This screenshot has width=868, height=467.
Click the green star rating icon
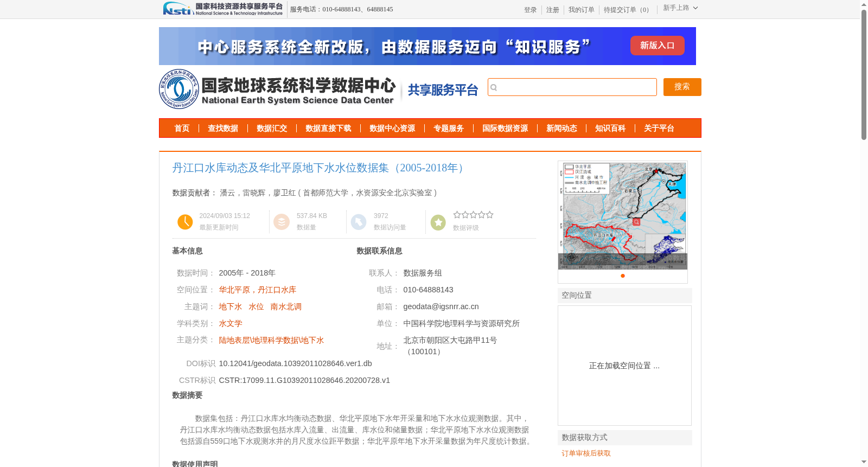tap(438, 222)
